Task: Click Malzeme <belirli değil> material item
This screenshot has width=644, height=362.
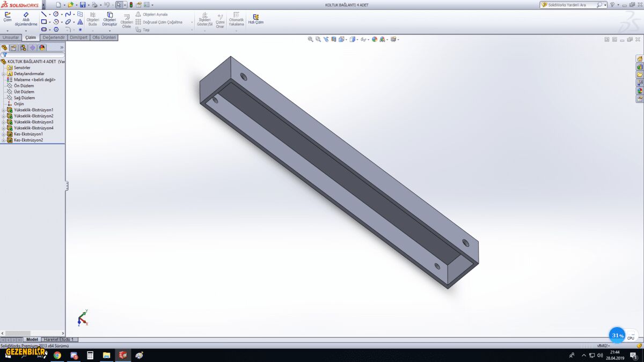Action: [x=34, y=80]
